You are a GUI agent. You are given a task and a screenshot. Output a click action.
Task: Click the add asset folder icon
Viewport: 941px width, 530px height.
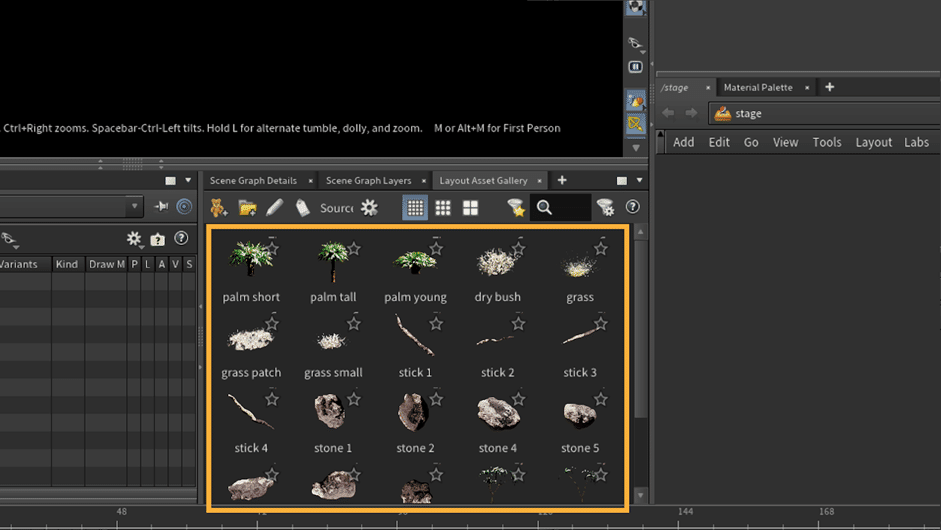click(x=247, y=208)
